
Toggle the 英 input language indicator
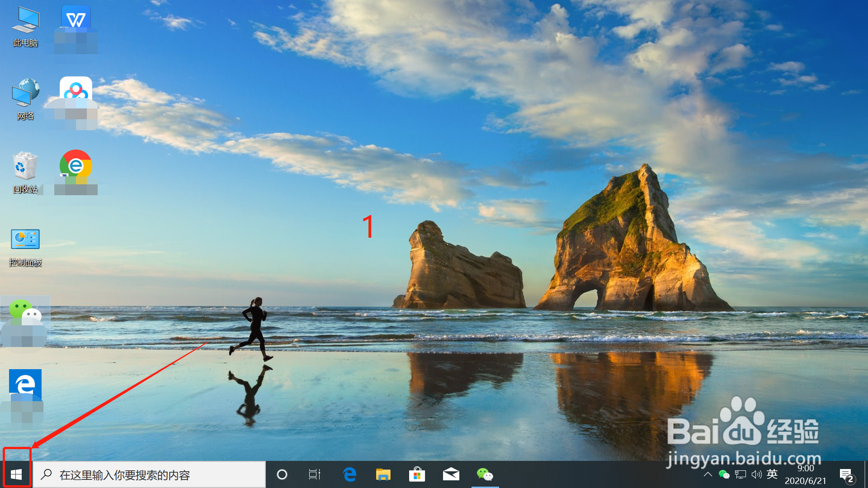point(772,474)
